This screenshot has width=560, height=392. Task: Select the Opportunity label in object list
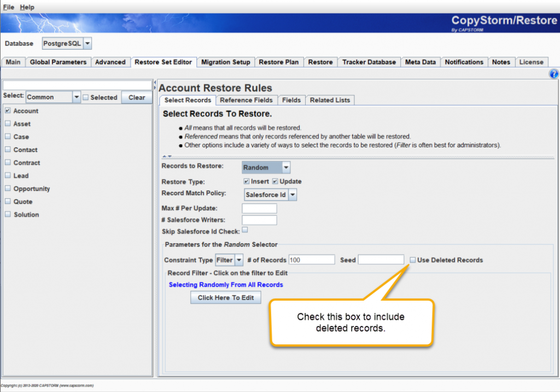point(32,189)
